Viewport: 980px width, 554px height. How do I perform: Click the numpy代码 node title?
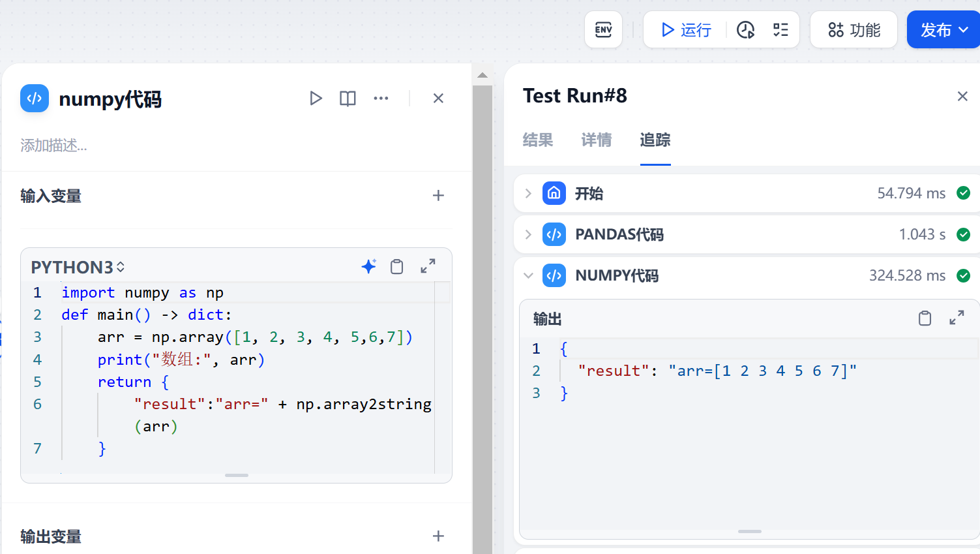pos(110,99)
